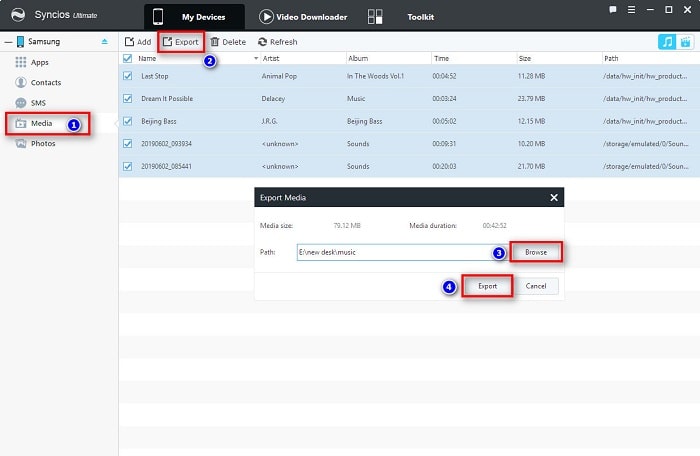Open Photos in the sidebar

43,143
